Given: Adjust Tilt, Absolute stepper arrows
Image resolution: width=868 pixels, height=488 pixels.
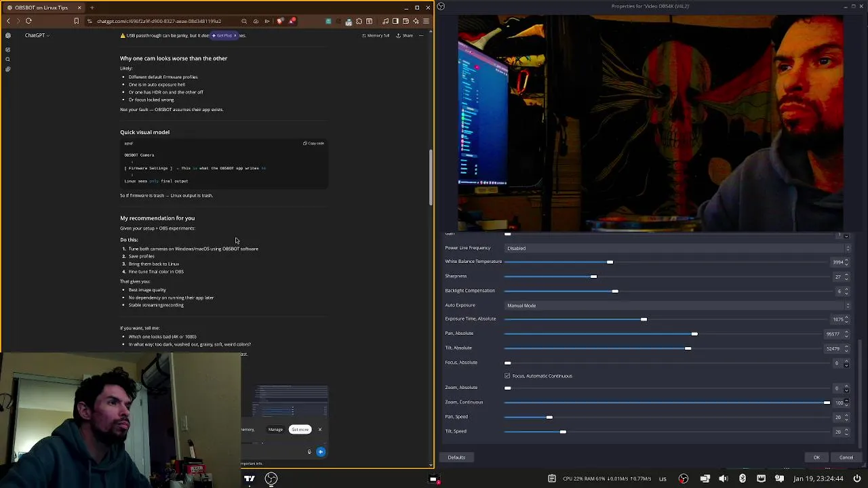Looking at the screenshot, I should [x=846, y=348].
